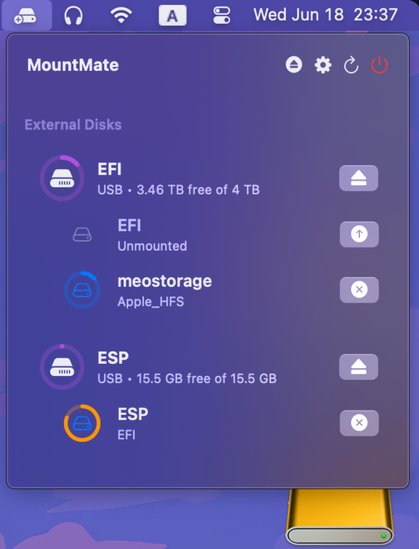Screen dimensions: 419x549
Task: Eject the 4 TB EFI USB disk
Action: click(358, 178)
